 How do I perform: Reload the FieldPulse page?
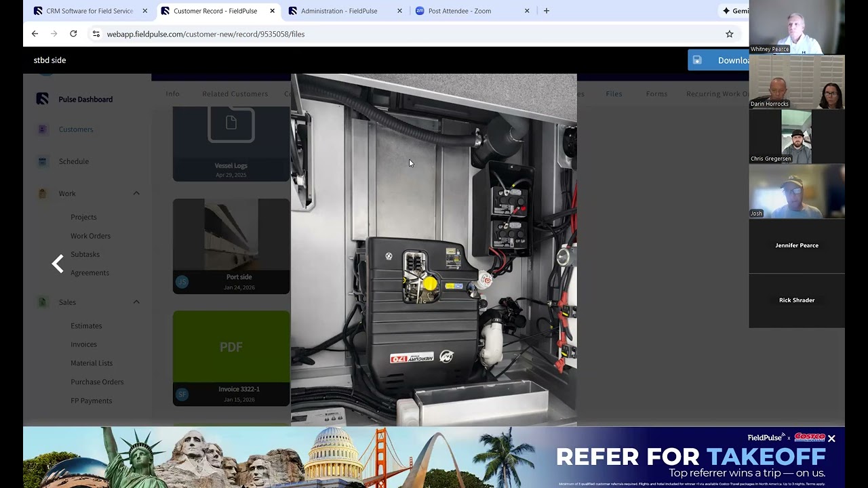tap(73, 34)
